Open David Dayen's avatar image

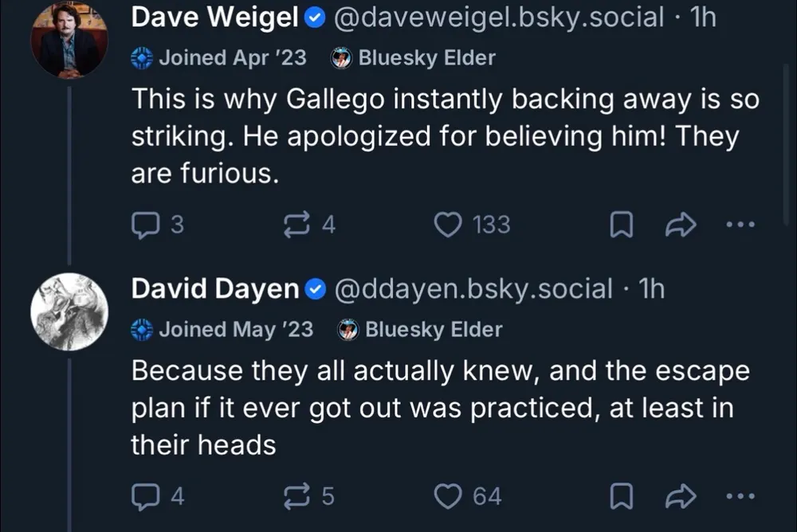coord(69,312)
